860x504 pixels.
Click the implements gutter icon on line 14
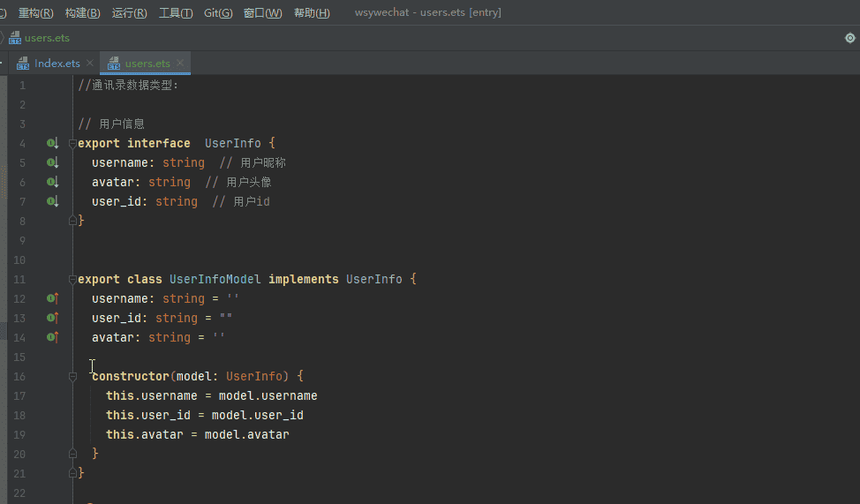coord(52,337)
